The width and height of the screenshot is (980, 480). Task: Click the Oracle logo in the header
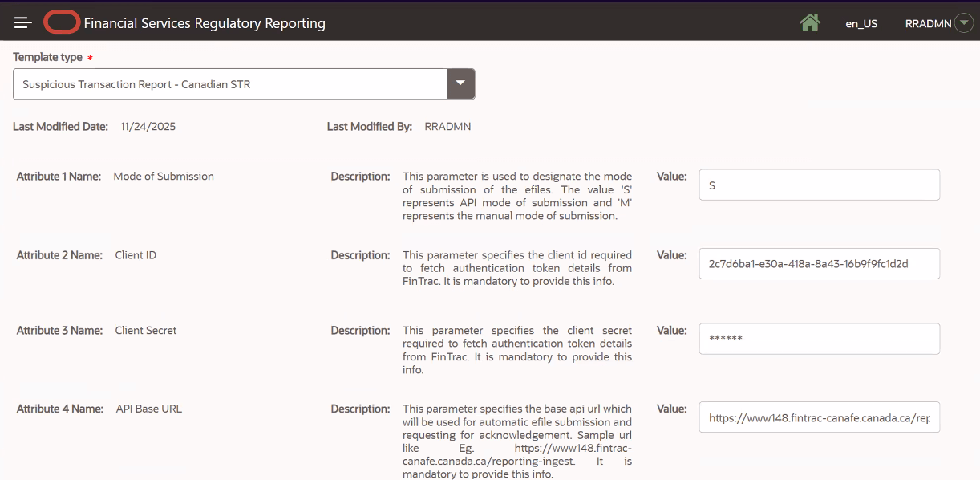point(61,22)
